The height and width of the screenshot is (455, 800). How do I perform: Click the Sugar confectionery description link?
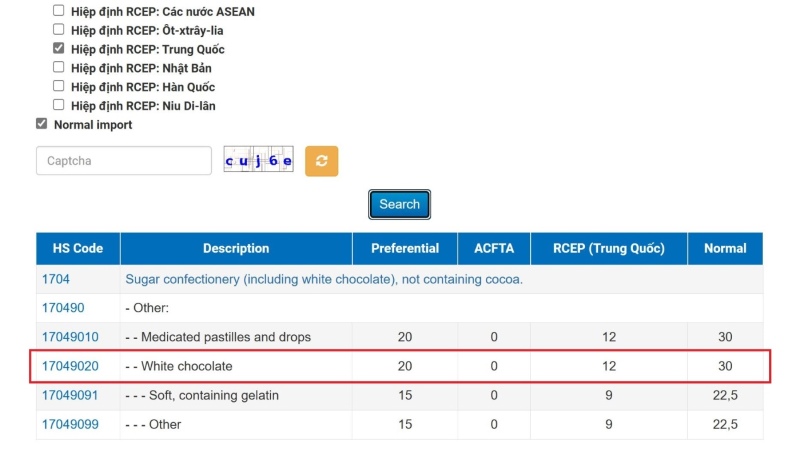click(323, 280)
